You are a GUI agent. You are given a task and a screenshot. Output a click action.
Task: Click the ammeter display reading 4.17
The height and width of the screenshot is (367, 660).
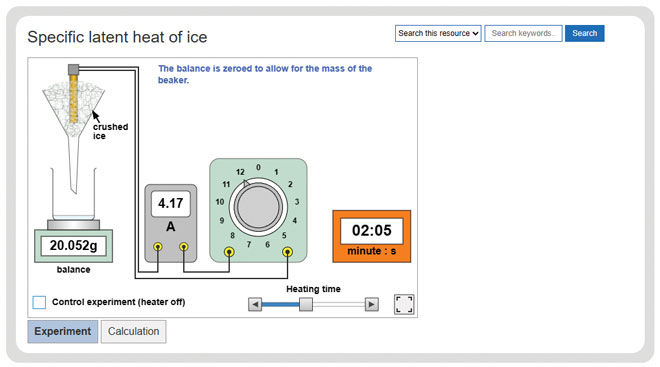[x=170, y=203]
